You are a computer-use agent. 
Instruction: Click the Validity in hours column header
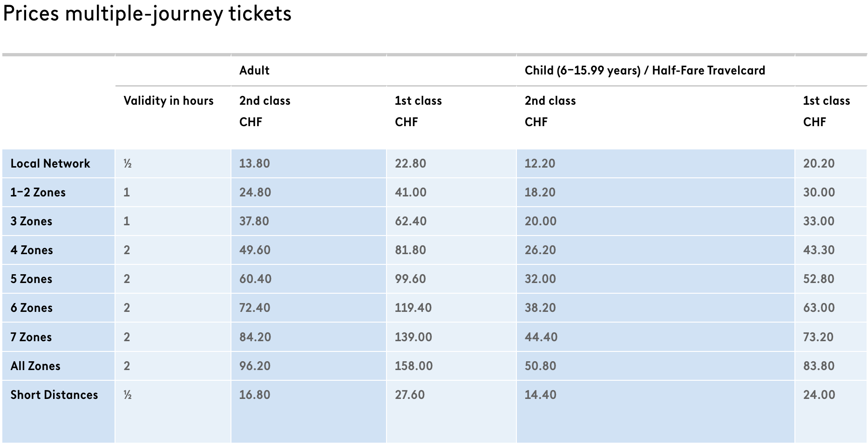(x=169, y=101)
